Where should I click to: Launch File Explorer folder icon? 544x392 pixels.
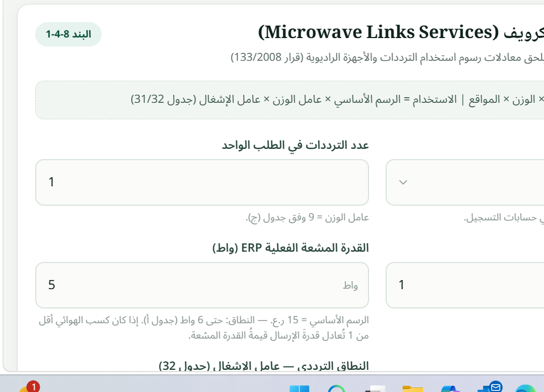tap(412, 389)
